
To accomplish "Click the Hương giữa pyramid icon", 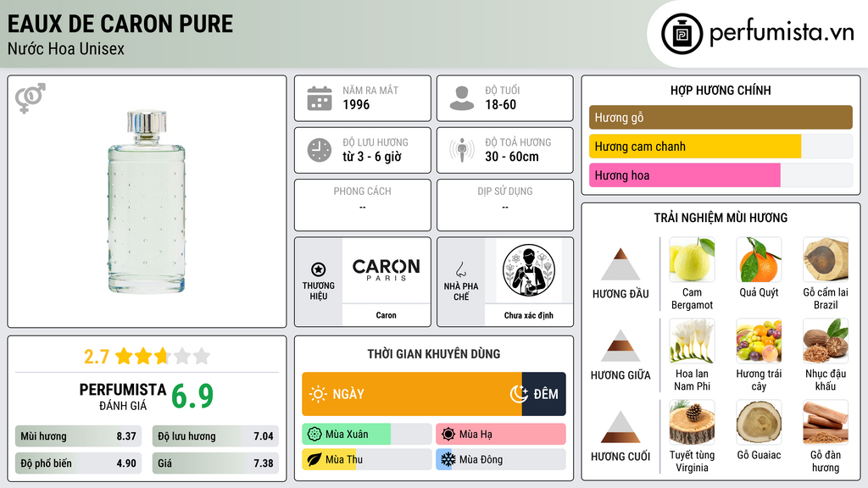I will [620, 346].
